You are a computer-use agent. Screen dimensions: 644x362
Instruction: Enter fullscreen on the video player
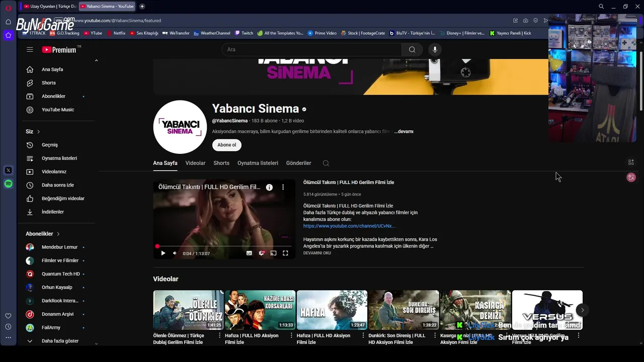[285, 253]
